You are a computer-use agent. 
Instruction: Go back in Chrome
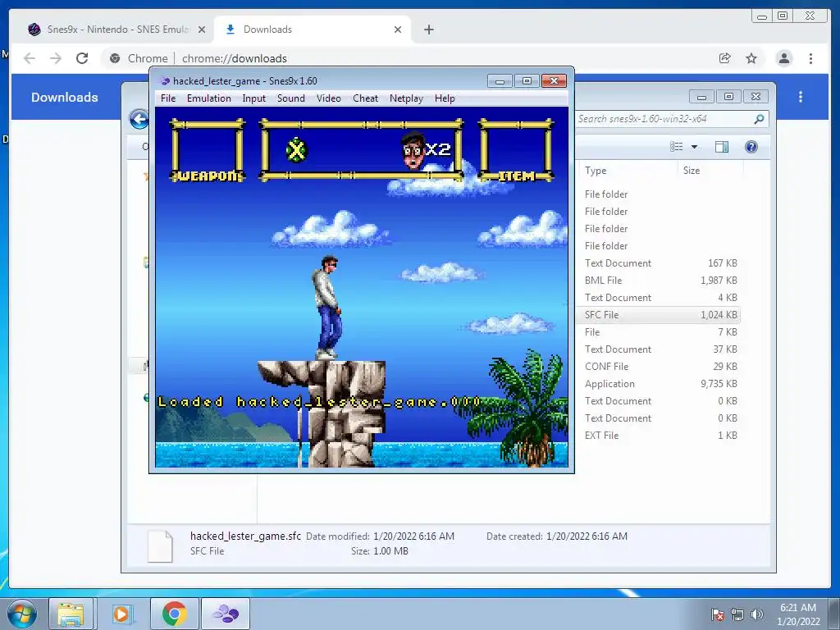[x=30, y=58]
